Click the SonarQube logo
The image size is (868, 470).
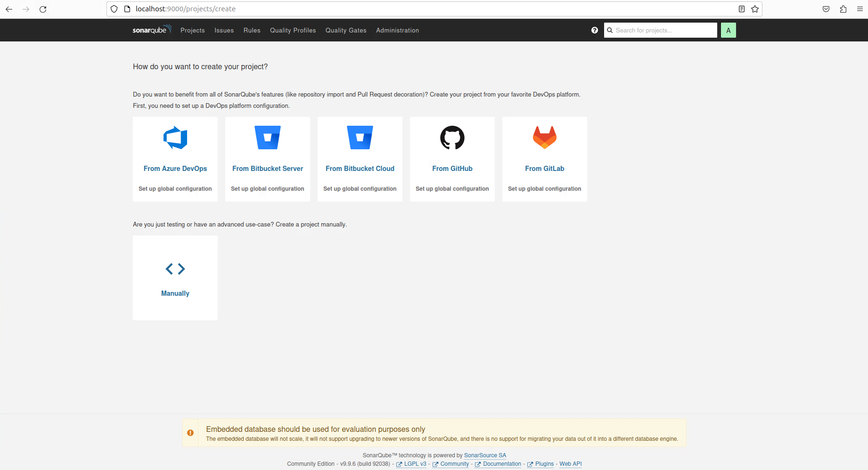[152, 30]
